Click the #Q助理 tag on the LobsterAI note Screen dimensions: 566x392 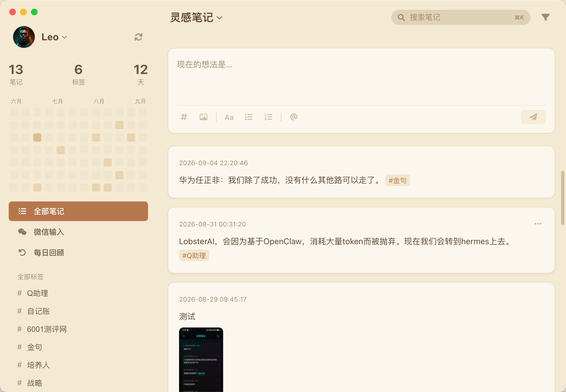point(194,256)
